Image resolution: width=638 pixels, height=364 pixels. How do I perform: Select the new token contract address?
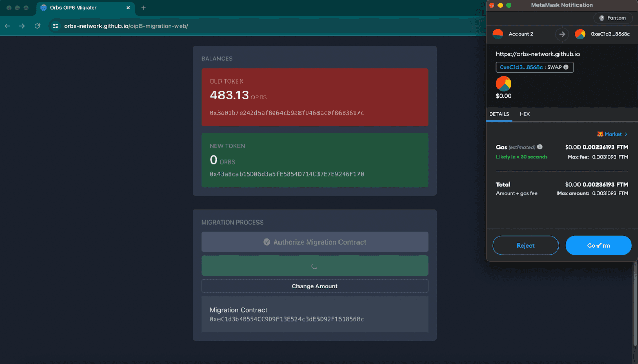287,174
